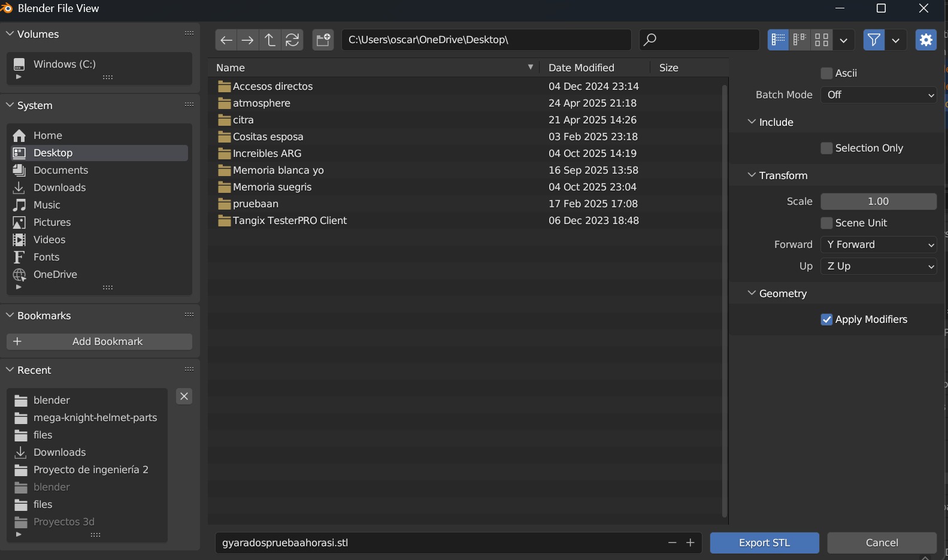Open Downloads in System list
Viewport: 948px width, 560px height.
point(99,187)
